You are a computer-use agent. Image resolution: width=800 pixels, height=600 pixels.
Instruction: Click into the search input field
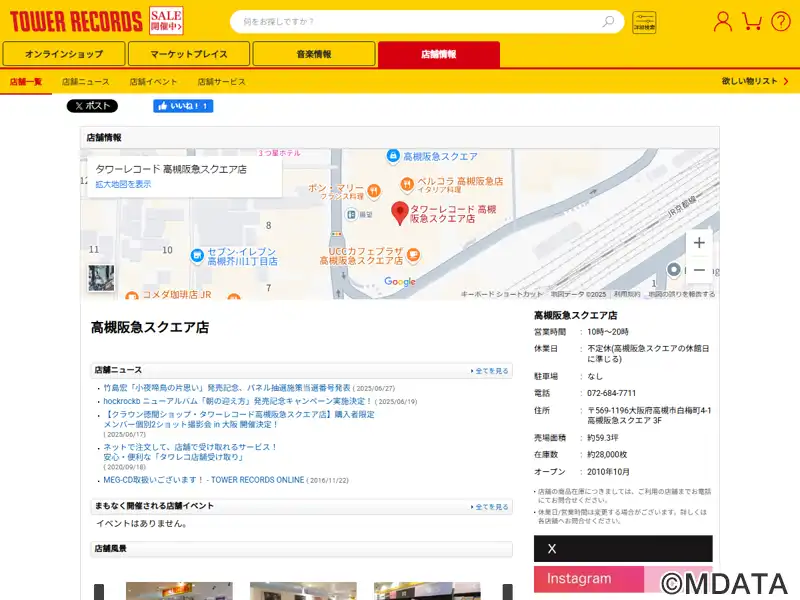[x=418, y=21]
